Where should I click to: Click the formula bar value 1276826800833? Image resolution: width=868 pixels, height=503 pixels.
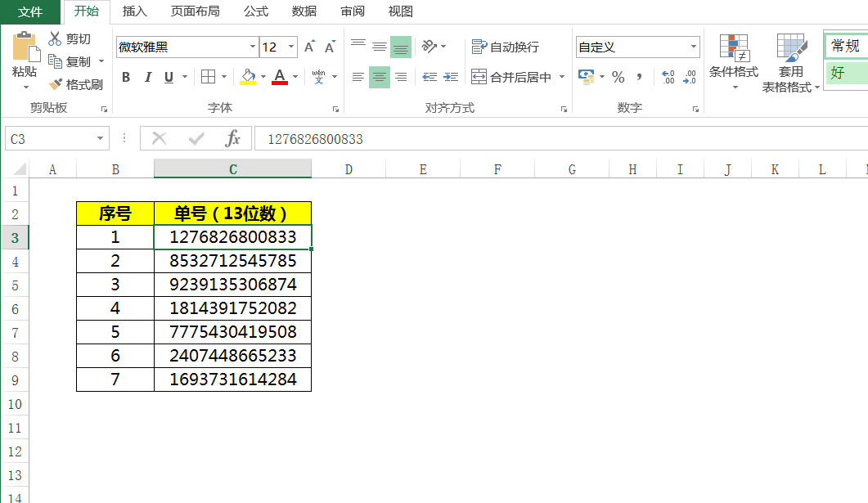(x=315, y=139)
